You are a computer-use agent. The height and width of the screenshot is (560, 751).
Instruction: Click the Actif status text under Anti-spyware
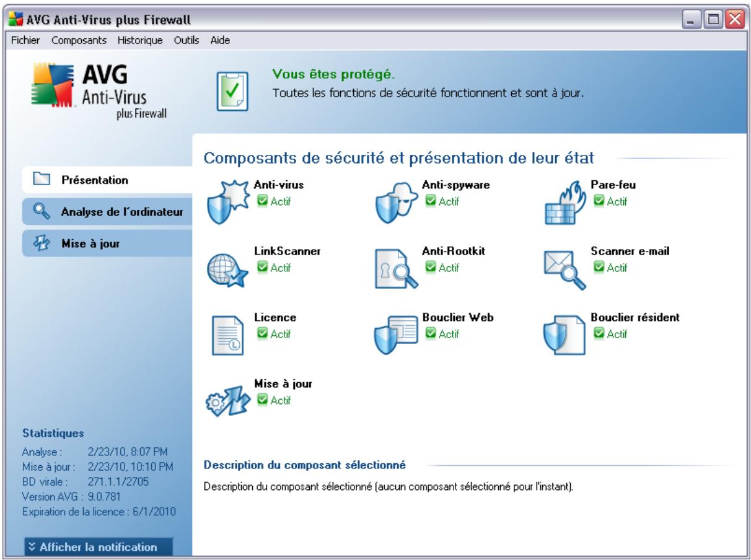pos(448,202)
